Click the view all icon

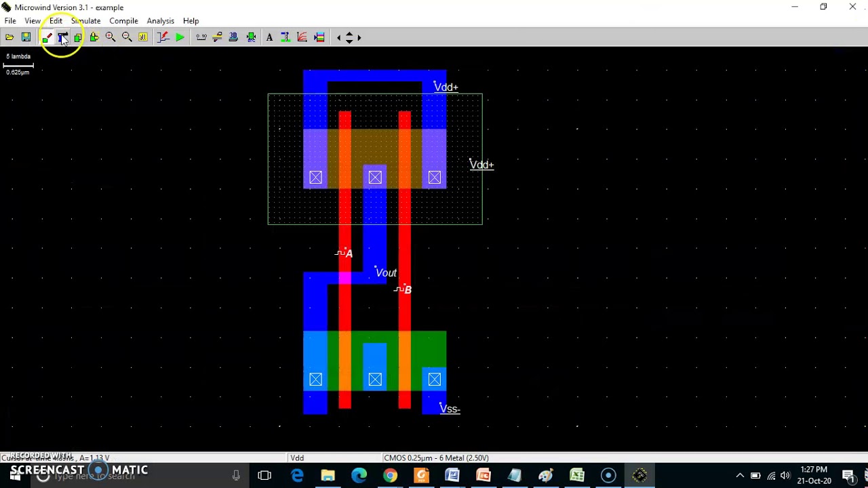click(143, 37)
